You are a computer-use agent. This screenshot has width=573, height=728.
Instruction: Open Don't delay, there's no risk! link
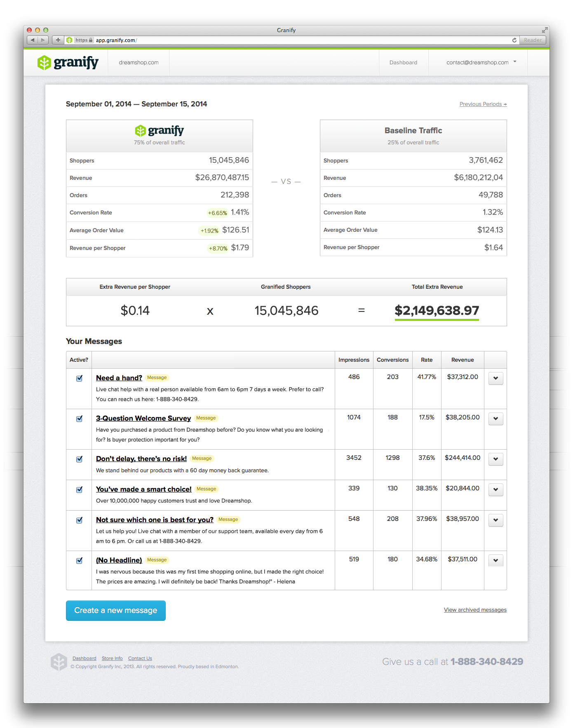click(141, 459)
